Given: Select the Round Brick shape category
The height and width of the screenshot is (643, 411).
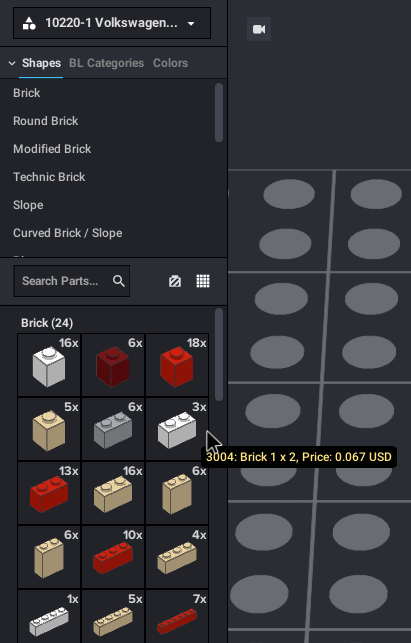Looking at the screenshot, I should point(46,121).
